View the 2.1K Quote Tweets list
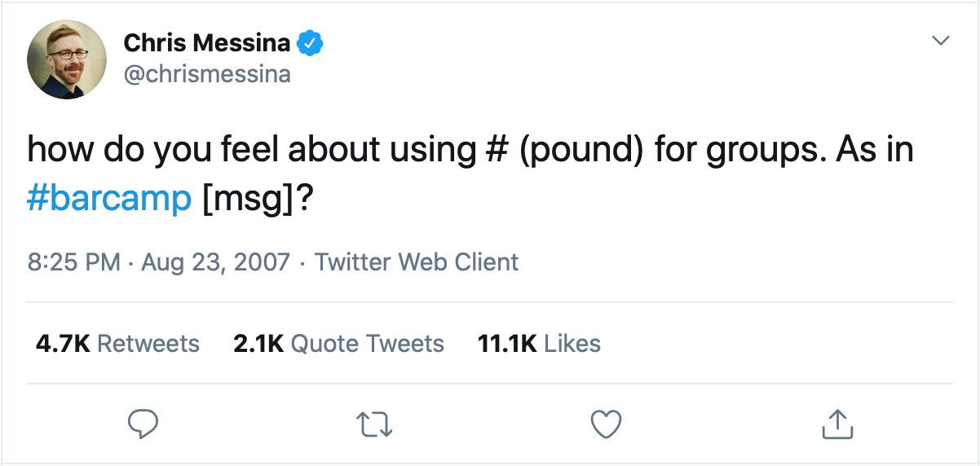This screenshot has height=466, width=980. coord(338,344)
